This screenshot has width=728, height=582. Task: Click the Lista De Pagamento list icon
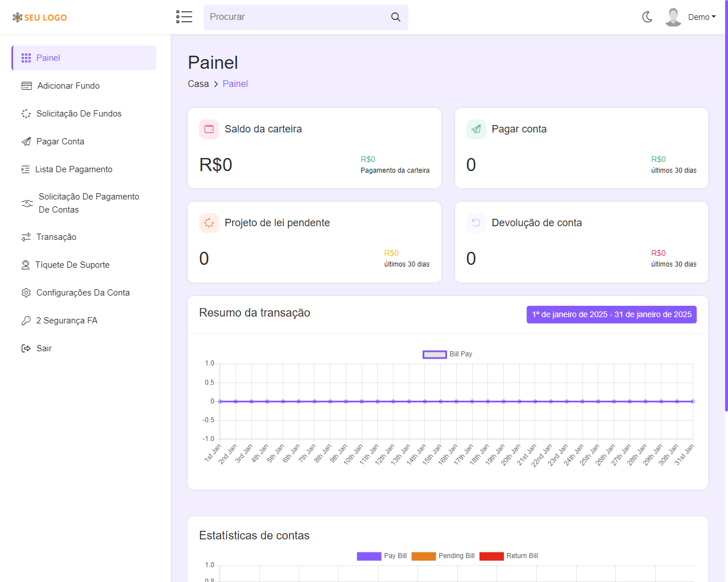pos(26,169)
